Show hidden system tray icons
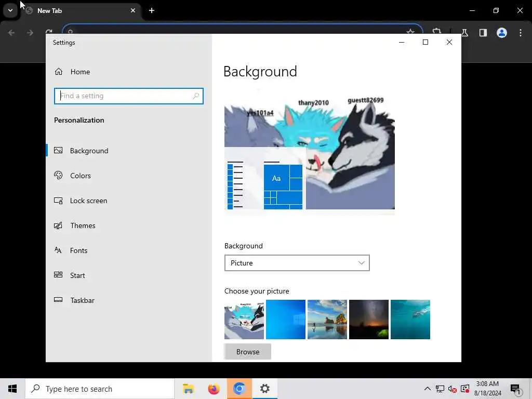This screenshot has height=399, width=532. [428, 389]
